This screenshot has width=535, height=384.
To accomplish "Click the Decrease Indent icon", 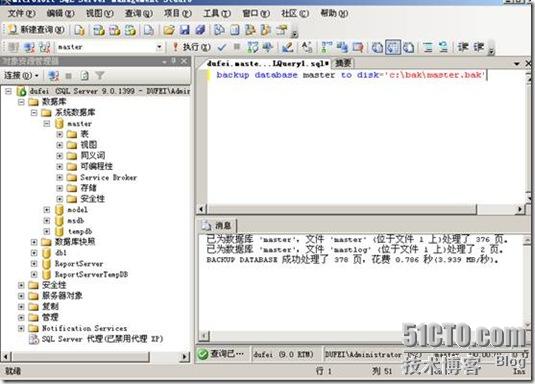I will click(x=463, y=47).
